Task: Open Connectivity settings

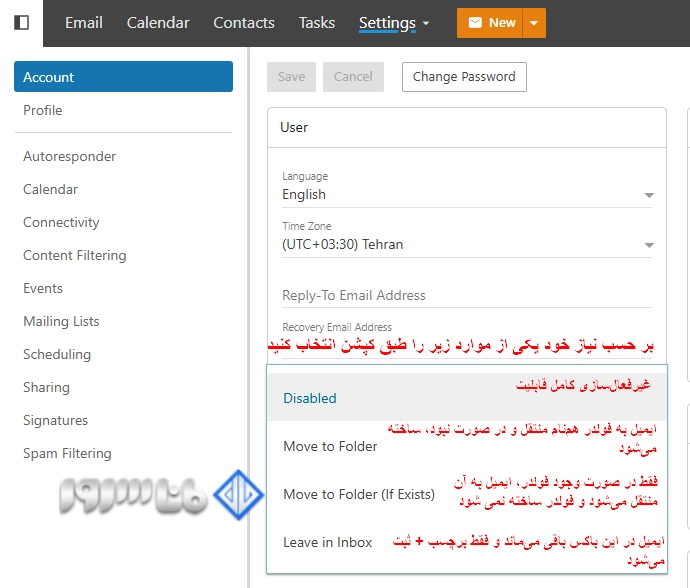Action: [61, 222]
